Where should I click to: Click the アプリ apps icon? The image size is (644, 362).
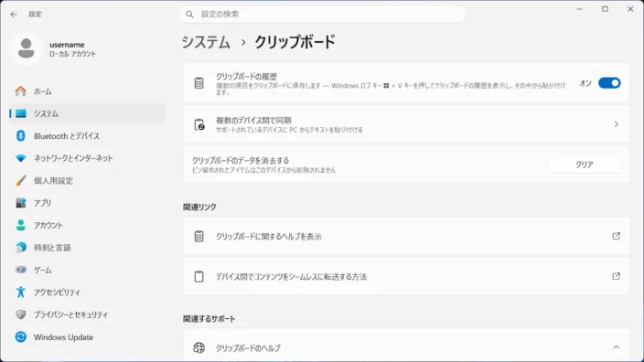point(20,203)
